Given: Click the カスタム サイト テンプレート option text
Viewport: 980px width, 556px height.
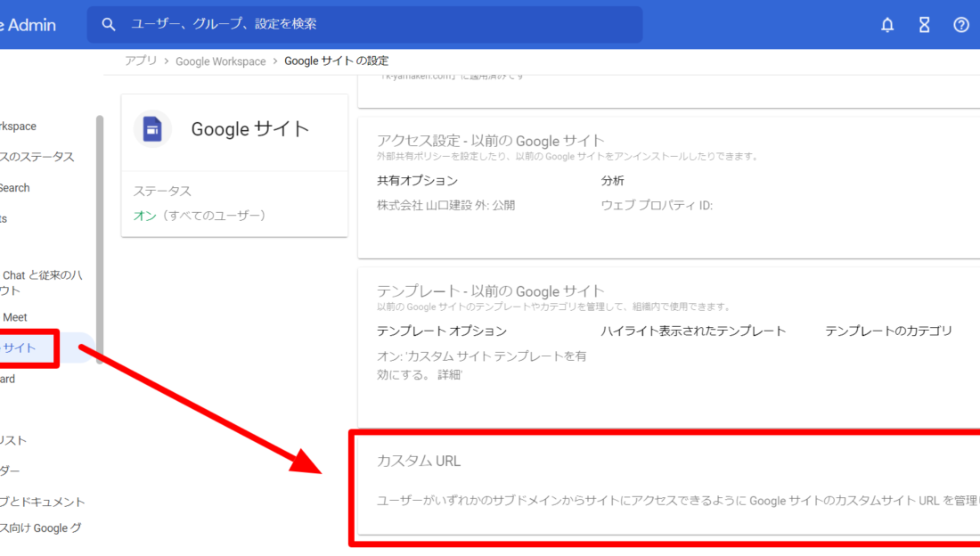Looking at the screenshot, I should 482,364.
